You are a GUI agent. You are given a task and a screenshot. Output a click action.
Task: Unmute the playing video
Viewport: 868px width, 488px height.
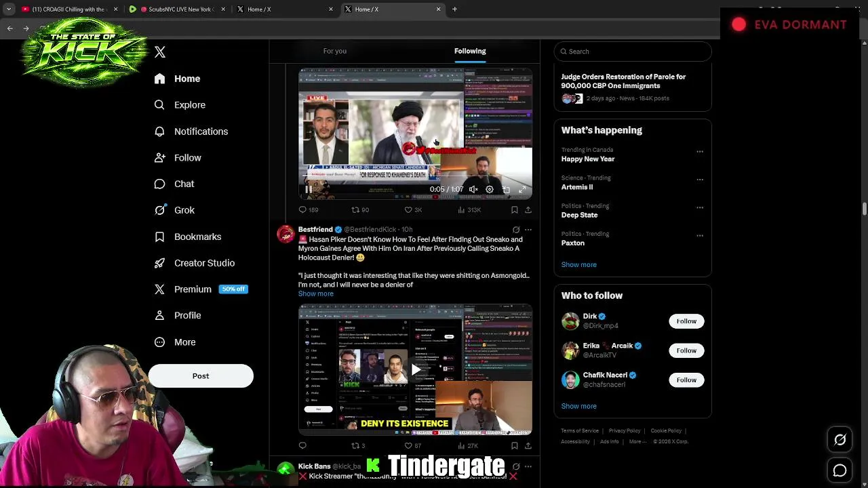[473, 190]
